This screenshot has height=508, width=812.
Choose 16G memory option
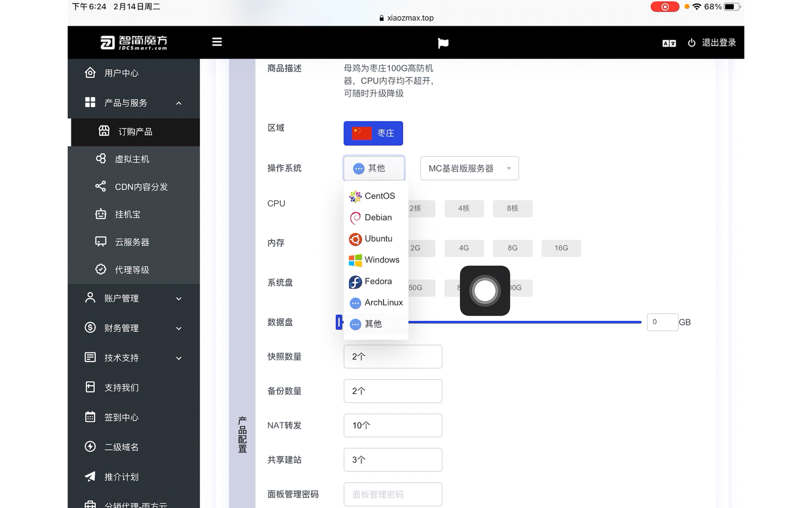pyautogui.click(x=561, y=248)
